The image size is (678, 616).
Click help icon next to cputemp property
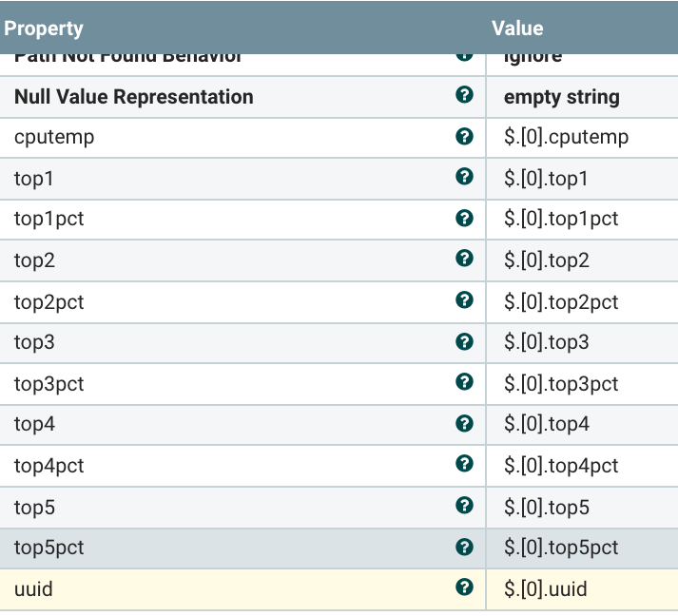pyautogui.click(x=464, y=137)
